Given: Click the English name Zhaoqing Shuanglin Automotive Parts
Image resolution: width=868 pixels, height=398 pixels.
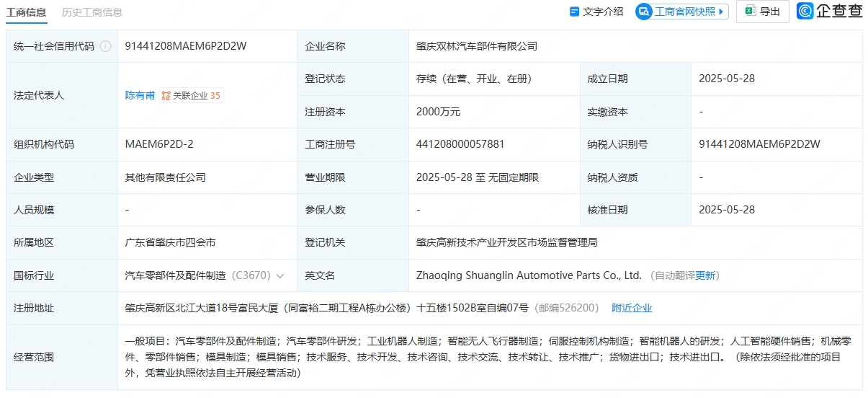Looking at the screenshot, I should (529, 275).
